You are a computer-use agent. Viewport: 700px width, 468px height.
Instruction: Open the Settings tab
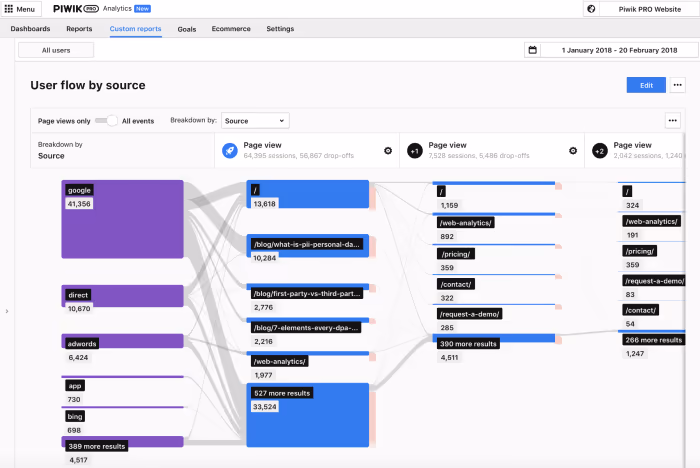(280, 29)
